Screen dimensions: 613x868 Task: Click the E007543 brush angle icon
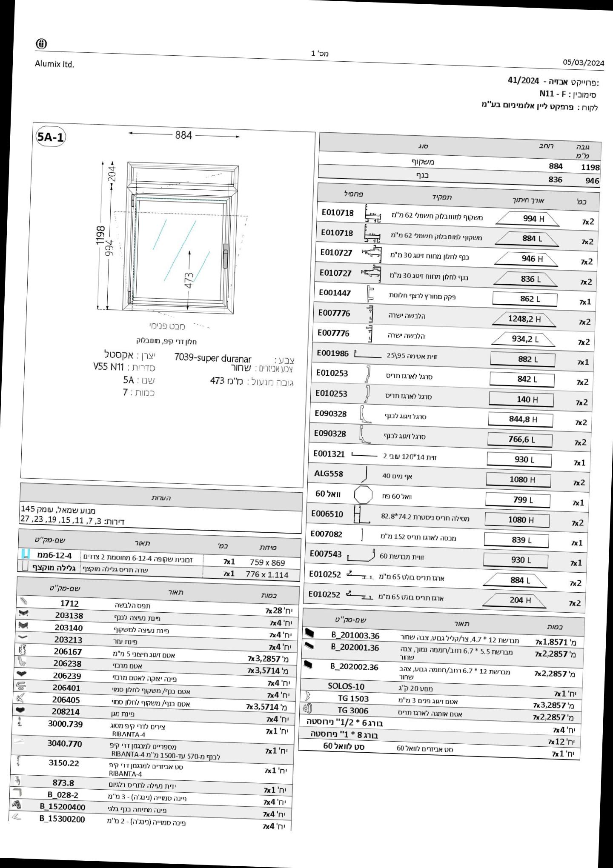[x=361, y=555]
